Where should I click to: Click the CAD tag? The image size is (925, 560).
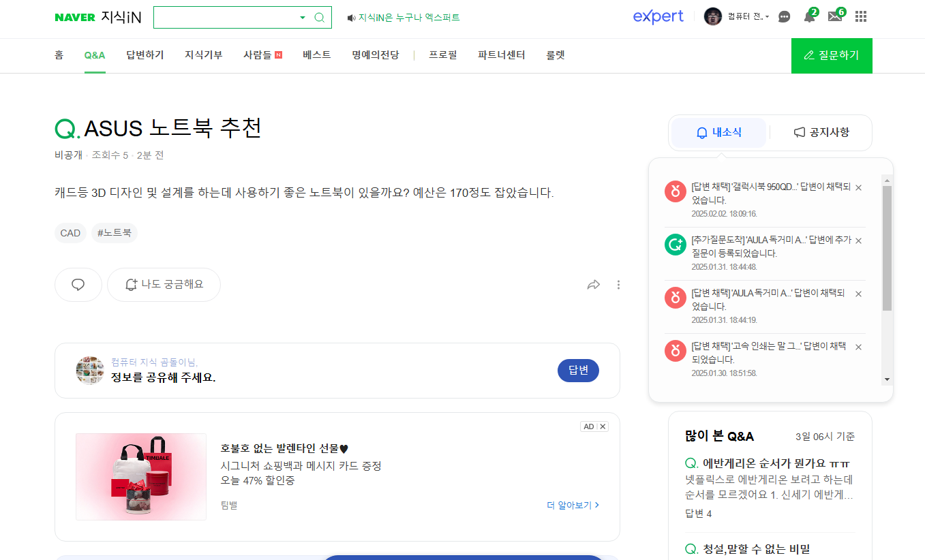[x=70, y=233]
